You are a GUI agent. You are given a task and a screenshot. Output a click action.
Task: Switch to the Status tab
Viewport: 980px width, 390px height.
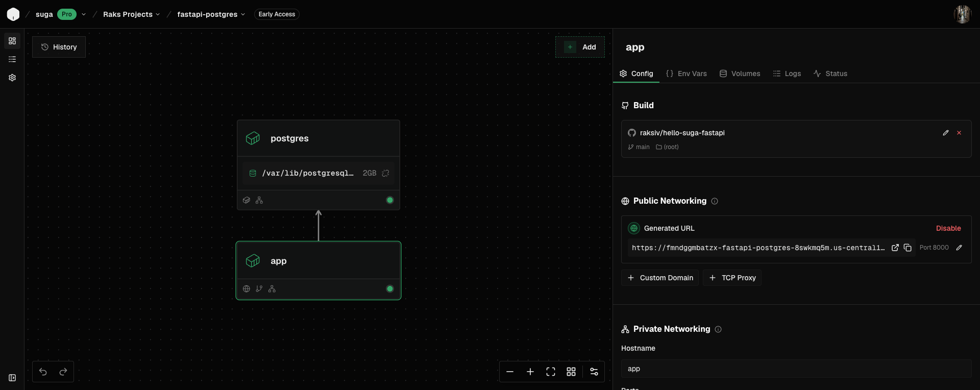click(830, 74)
